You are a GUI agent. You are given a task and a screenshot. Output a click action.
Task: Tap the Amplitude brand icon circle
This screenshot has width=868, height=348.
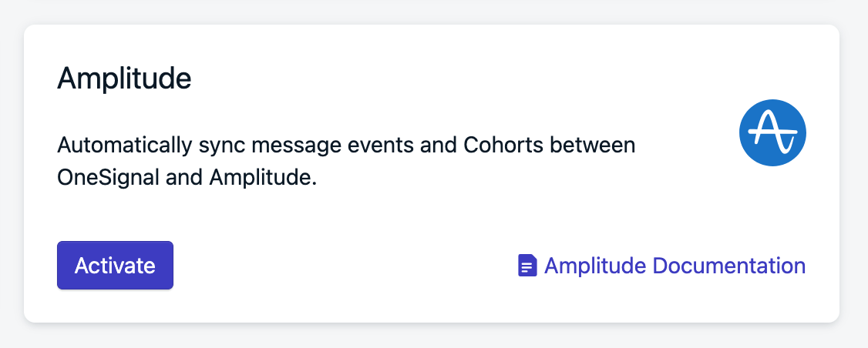tap(772, 132)
